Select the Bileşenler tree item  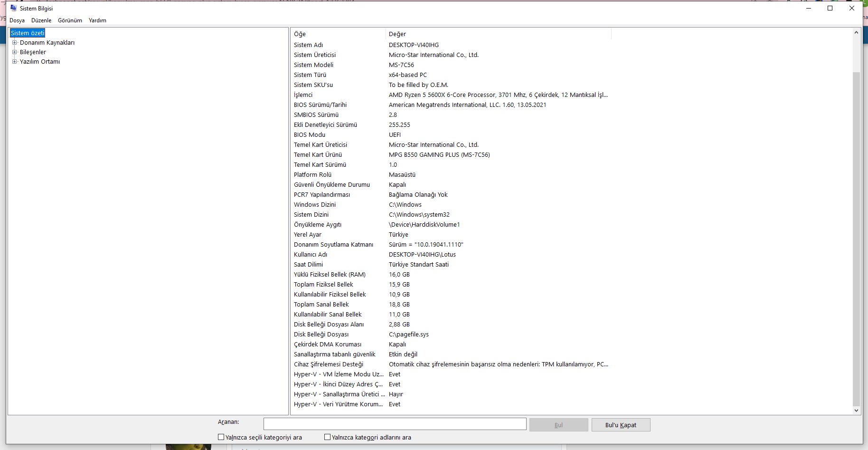click(33, 52)
